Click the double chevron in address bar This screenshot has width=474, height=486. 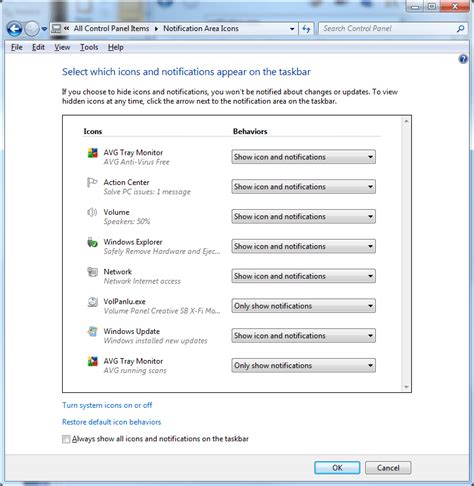[67, 29]
